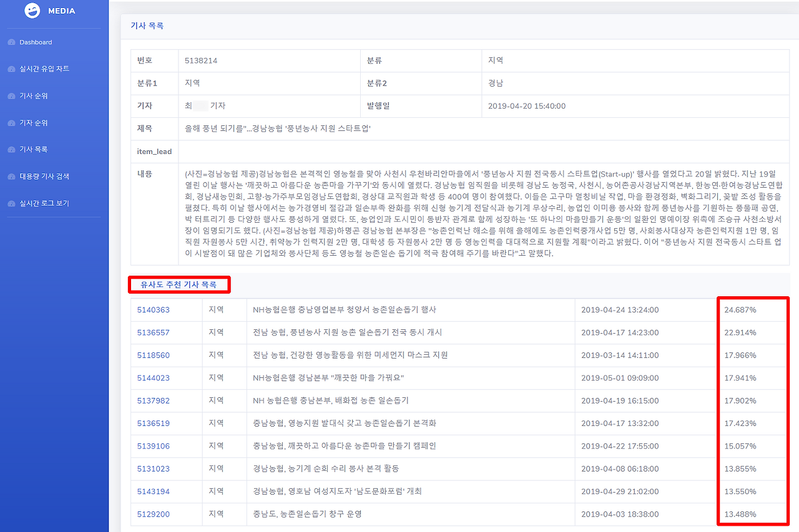
Task: Click title 충남도, 농촌일손돕기 창구 운영
Action: click(x=307, y=514)
